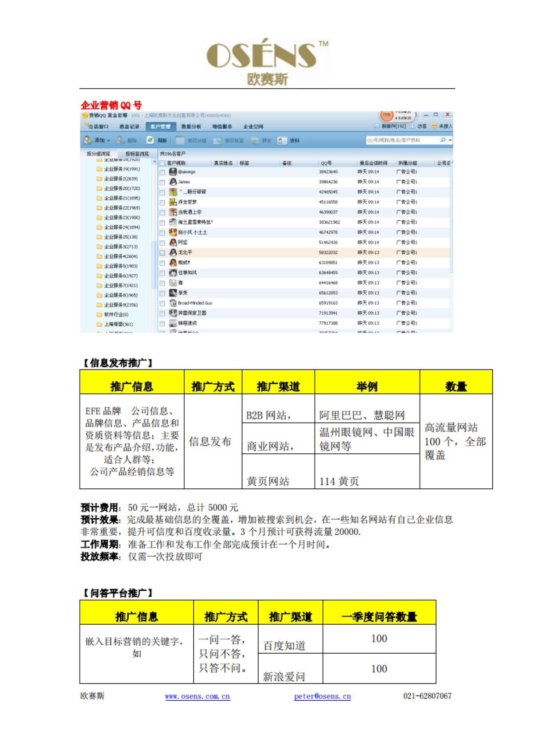Click the 刷新 refresh icon
The width and height of the screenshot is (534, 756).
coord(150,140)
